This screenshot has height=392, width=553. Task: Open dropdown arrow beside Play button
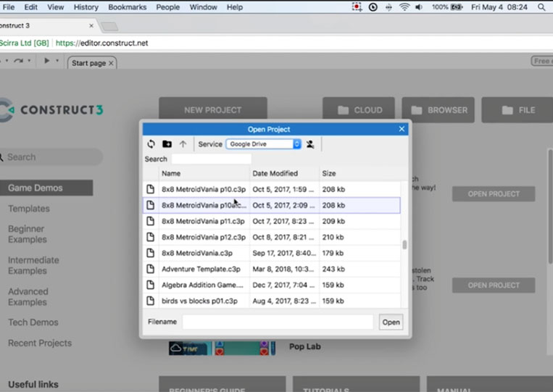click(x=57, y=61)
